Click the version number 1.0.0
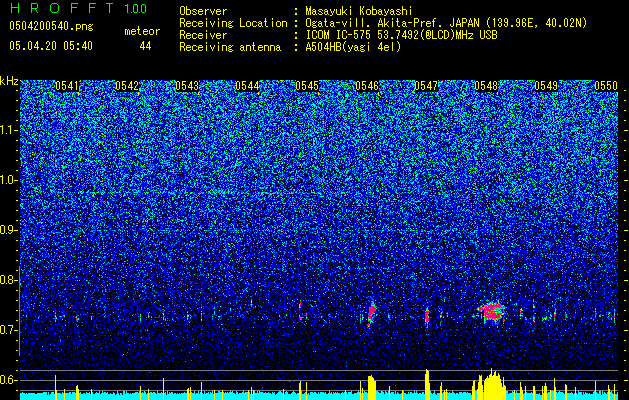The width and height of the screenshot is (629, 400). 136,9
